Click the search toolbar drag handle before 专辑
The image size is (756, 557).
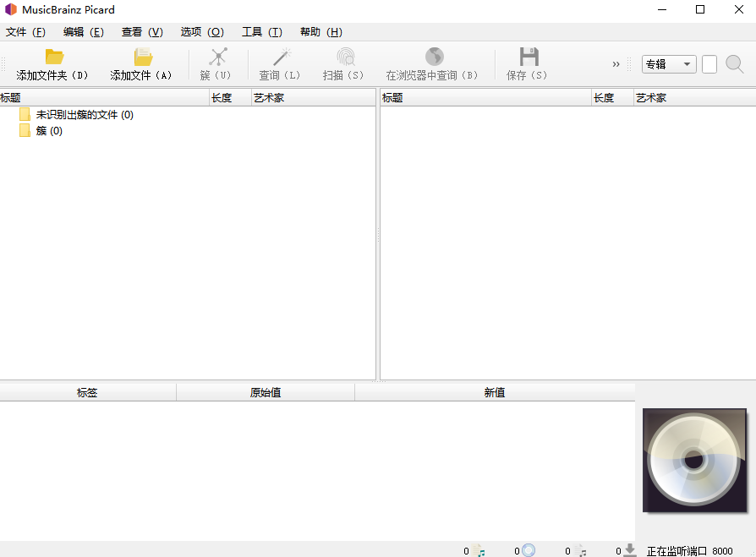pyautogui.click(x=629, y=64)
